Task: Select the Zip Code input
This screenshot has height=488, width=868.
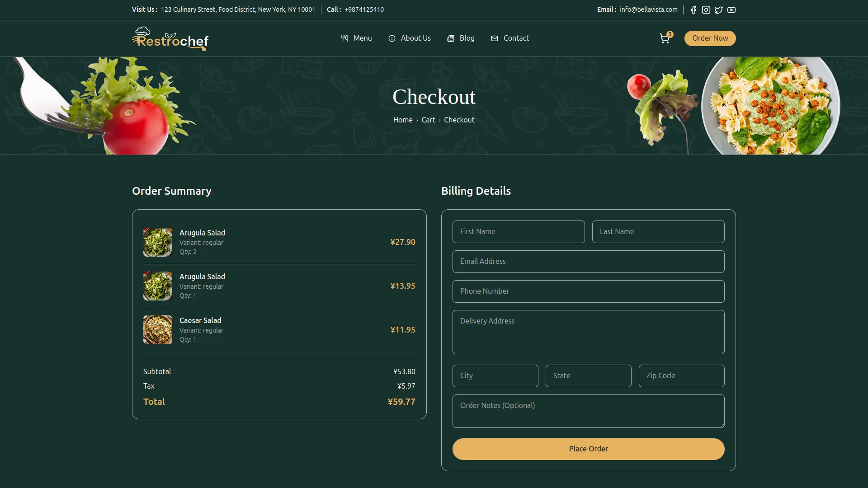Action: click(x=681, y=376)
